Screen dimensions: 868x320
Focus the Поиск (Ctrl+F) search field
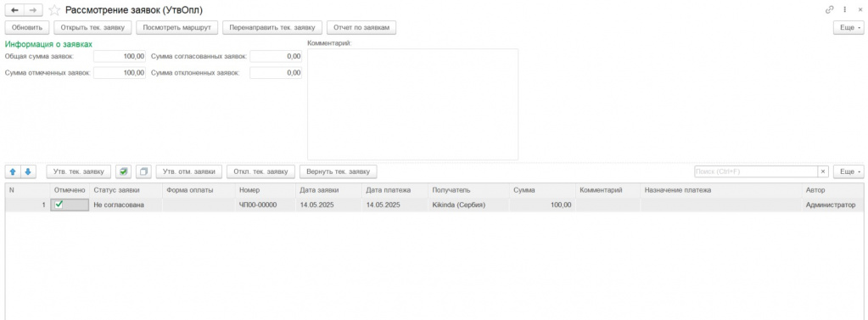[x=756, y=171]
